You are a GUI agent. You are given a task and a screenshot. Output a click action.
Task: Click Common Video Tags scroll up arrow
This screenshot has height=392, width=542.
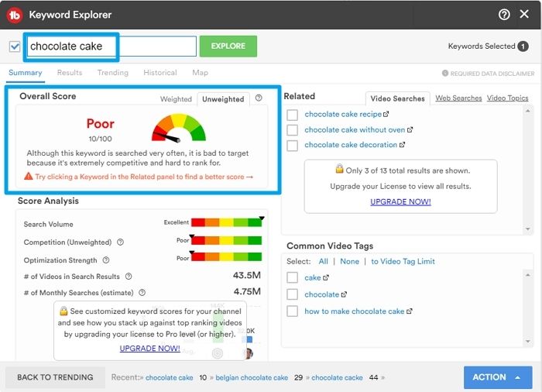pos(528,275)
